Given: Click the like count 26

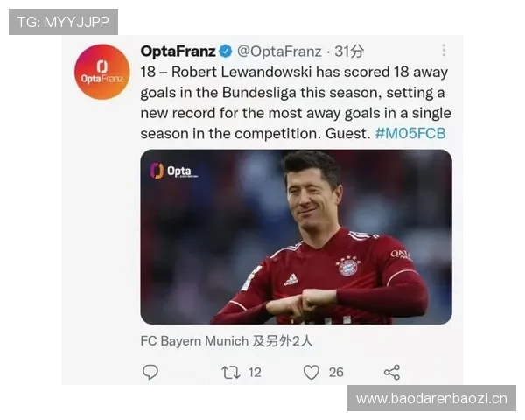Looking at the screenshot, I should tap(336, 373).
